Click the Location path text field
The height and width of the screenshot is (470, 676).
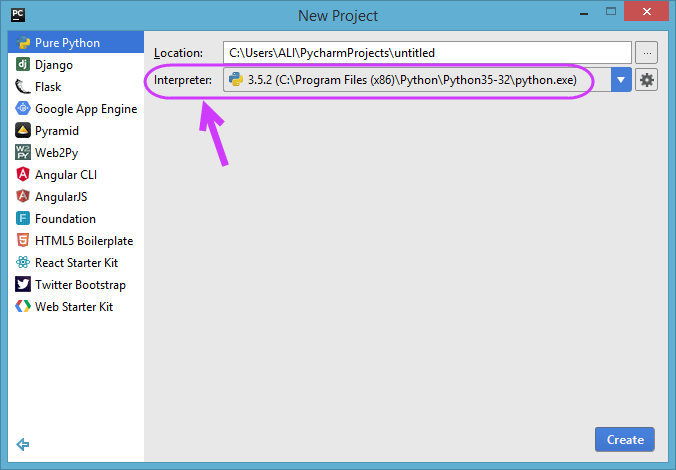point(427,53)
